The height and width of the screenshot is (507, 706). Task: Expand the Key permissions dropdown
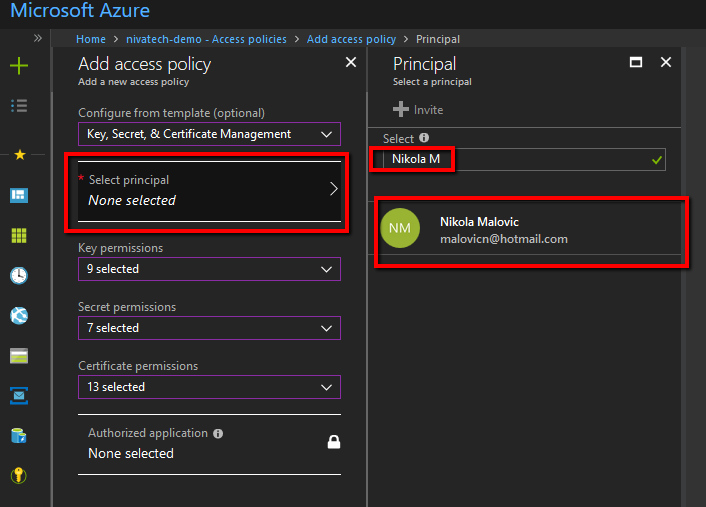click(209, 269)
